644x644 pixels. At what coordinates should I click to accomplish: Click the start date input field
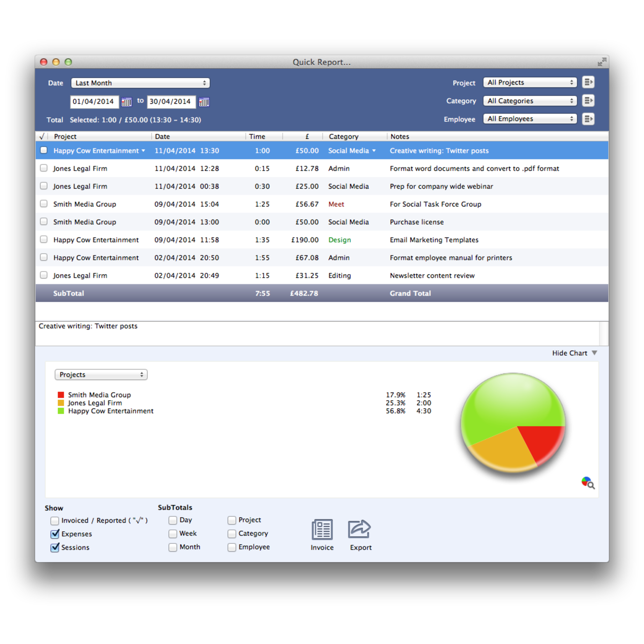[x=94, y=101]
